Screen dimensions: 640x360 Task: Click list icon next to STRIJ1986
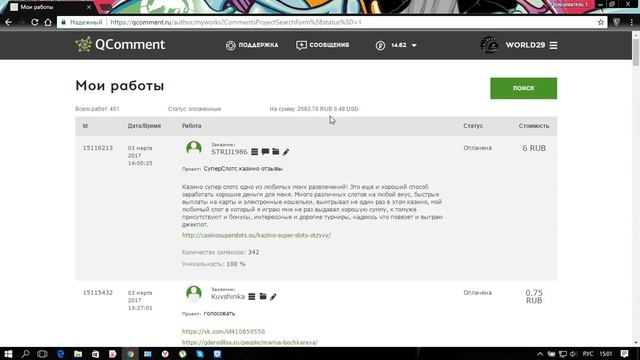254,152
